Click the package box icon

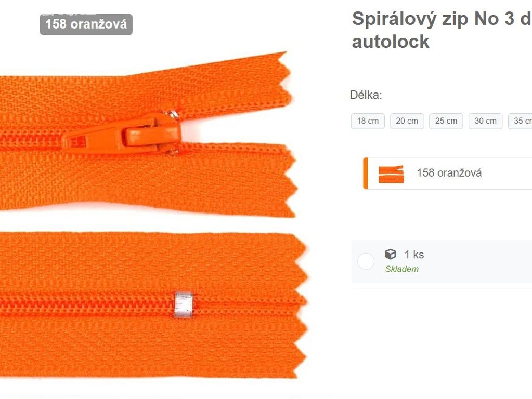[391, 254]
